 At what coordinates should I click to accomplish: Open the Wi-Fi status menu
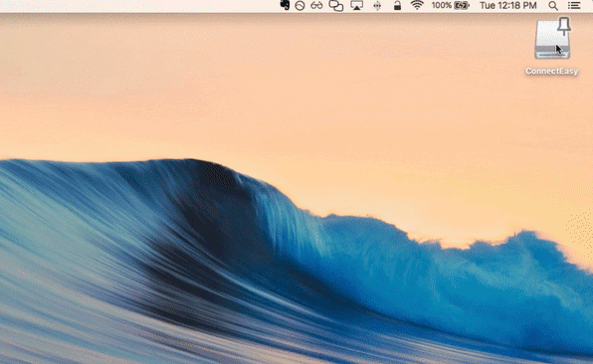click(417, 5)
